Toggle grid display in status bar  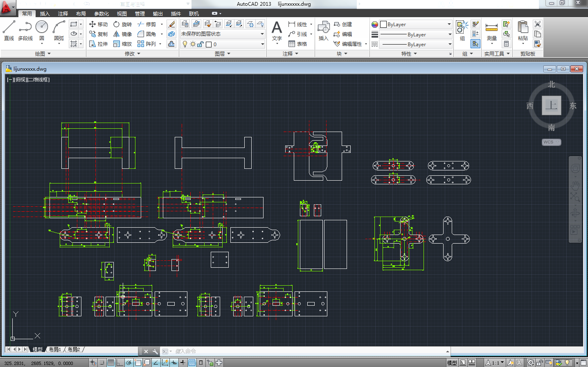tap(111, 363)
